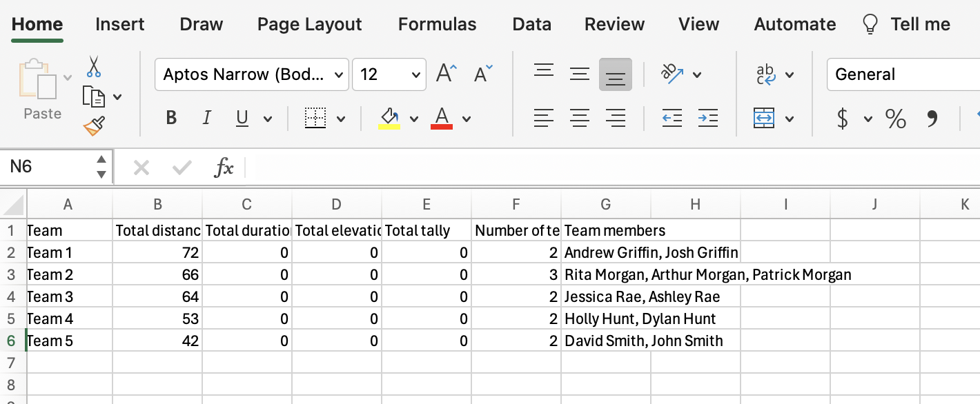Image resolution: width=980 pixels, height=404 pixels.
Task: Increase font size with larger A icon
Action: click(447, 74)
